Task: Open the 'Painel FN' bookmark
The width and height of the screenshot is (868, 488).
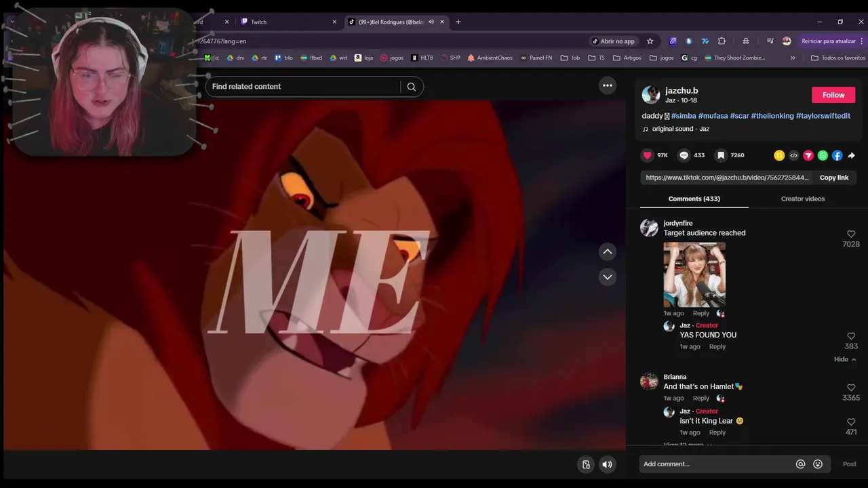Action: click(x=536, y=58)
